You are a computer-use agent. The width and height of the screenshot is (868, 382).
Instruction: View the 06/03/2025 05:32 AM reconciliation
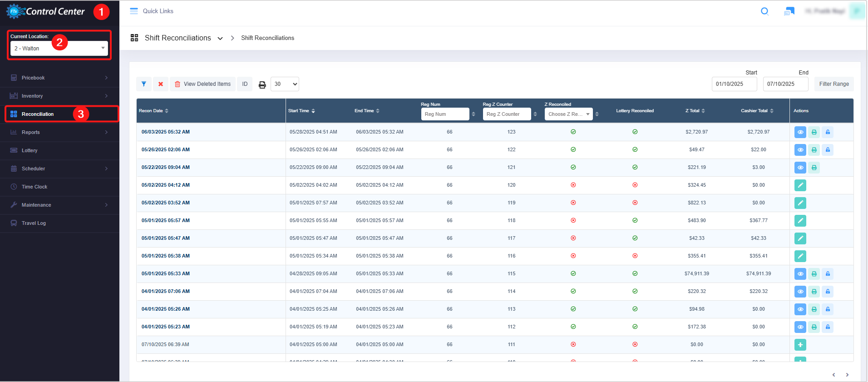800,132
